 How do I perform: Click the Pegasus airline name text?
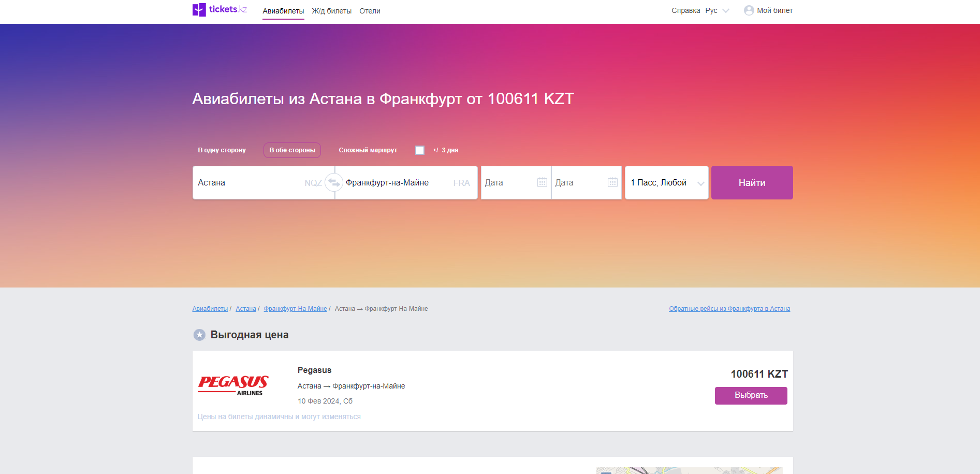(x=314, y=370)
